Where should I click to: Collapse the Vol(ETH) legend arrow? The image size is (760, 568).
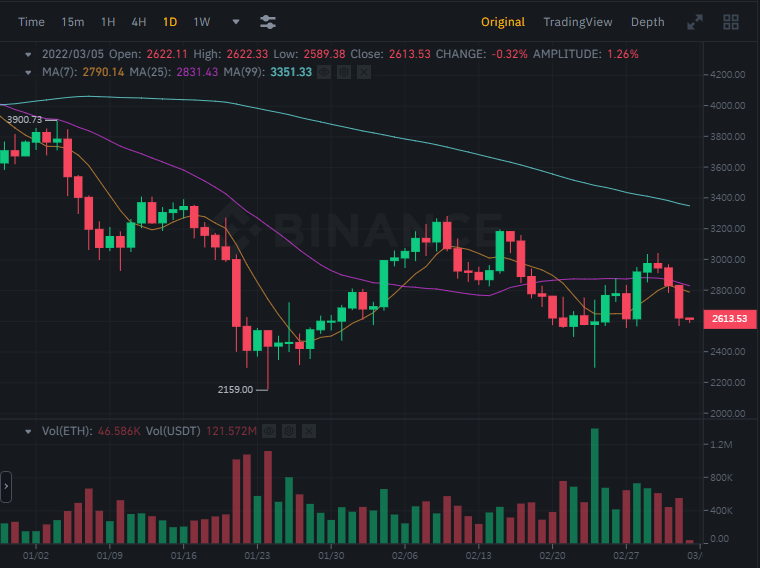tap(29, 431)
